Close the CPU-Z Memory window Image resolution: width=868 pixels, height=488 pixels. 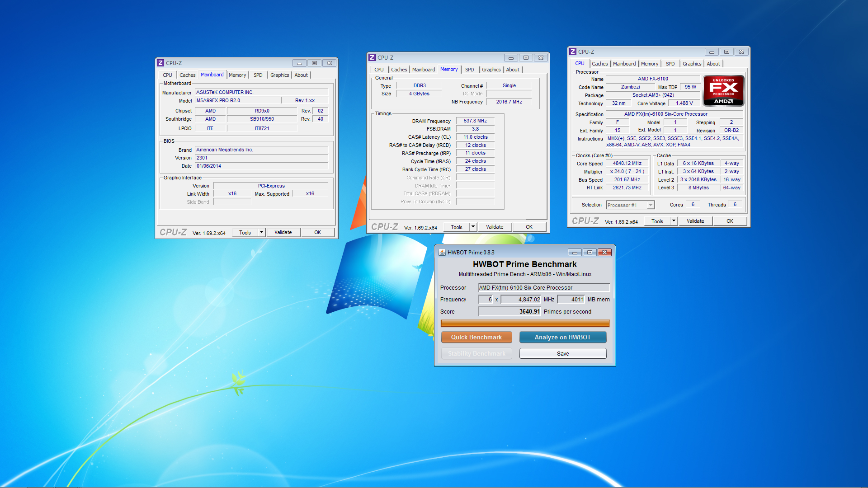tap(541, 58)
